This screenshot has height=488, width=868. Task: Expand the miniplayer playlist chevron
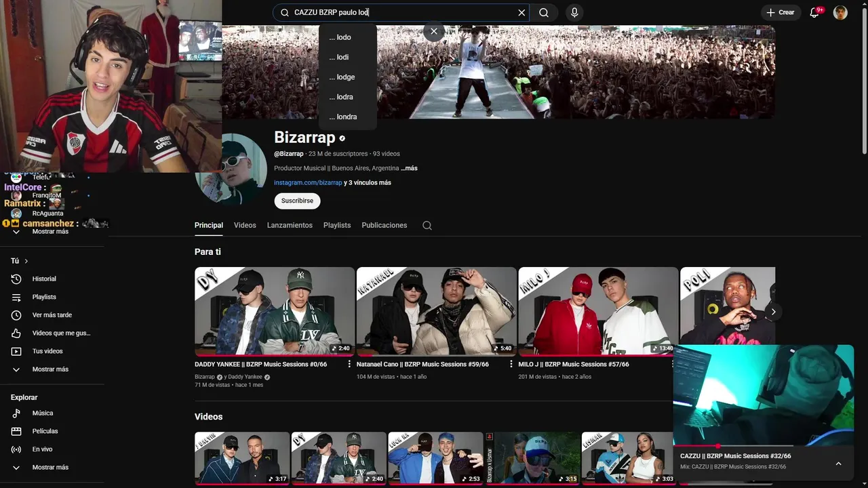click(838, 464)
